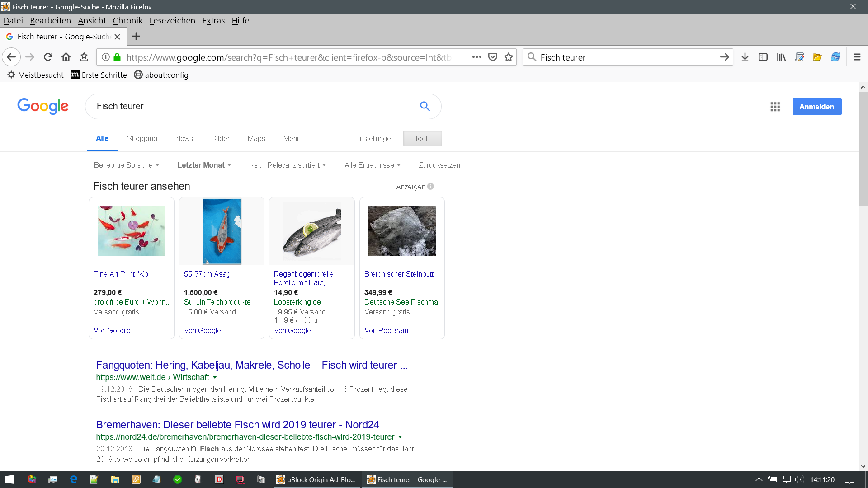Click the Anmelden sign-in button
This screenshot has height=488, width=868.
tap(816, 107)
